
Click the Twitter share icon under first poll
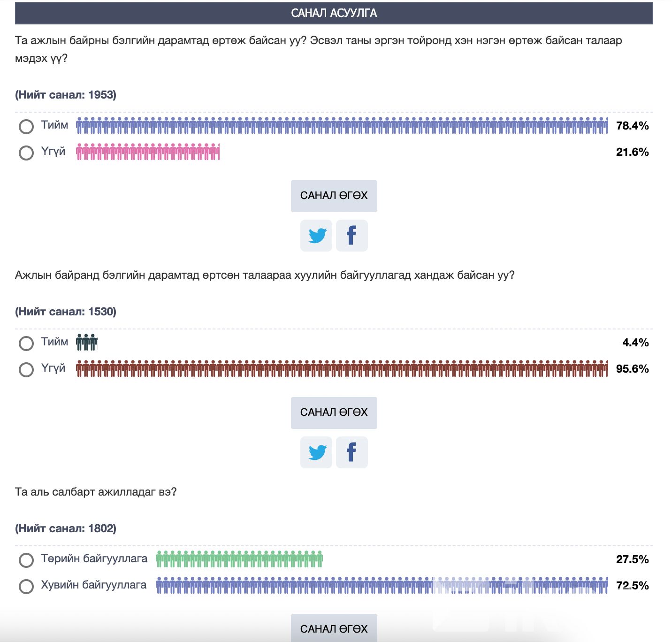coord(316,236)
